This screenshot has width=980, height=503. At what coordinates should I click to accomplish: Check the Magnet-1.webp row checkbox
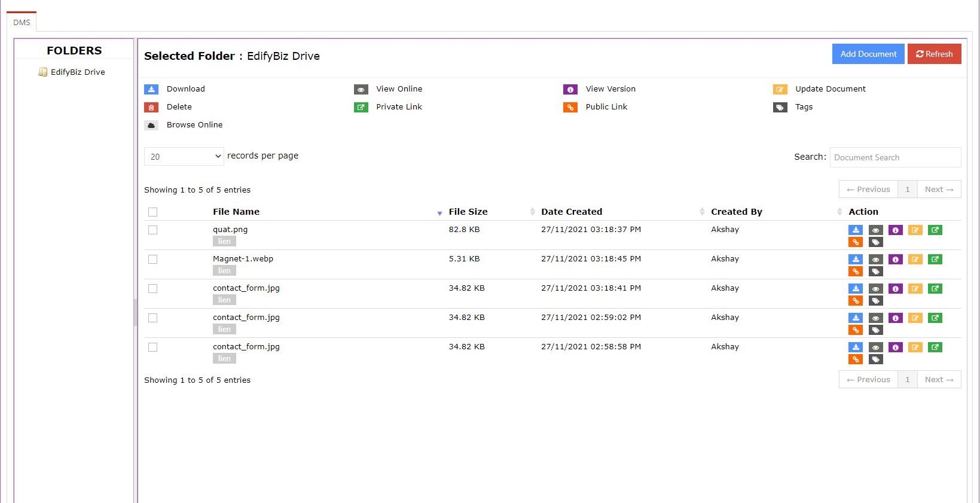[152, 259]
